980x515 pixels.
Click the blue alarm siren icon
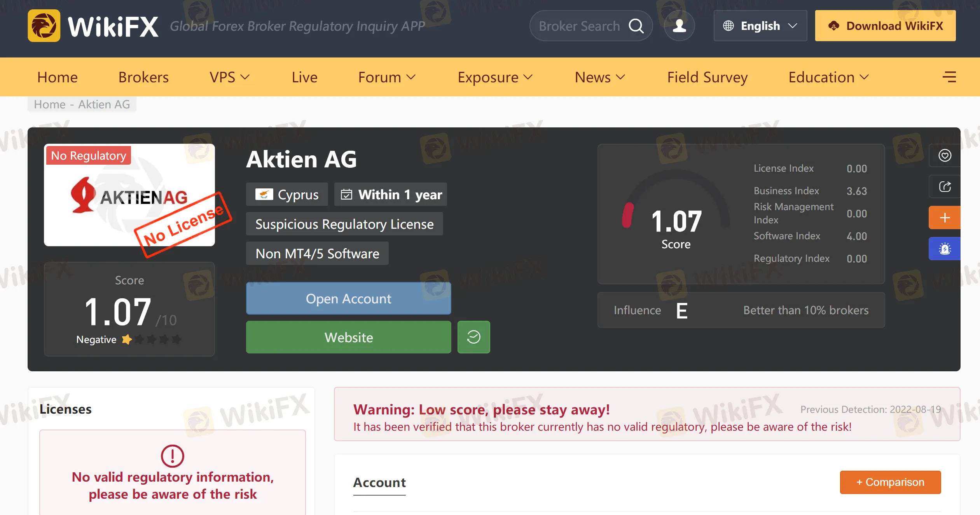point(945,249)
